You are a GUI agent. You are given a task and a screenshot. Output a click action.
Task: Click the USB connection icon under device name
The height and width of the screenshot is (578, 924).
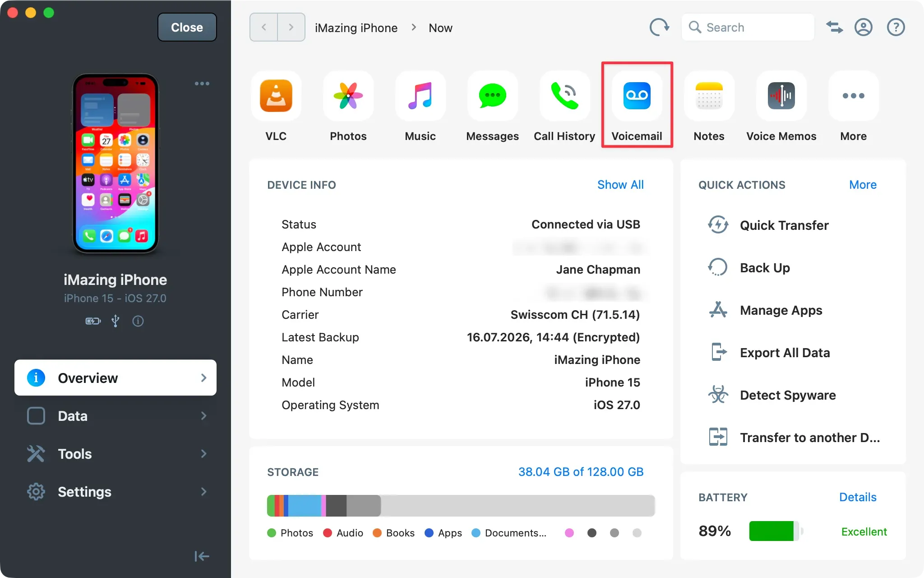pyautogui.click(x=115, y=321)
